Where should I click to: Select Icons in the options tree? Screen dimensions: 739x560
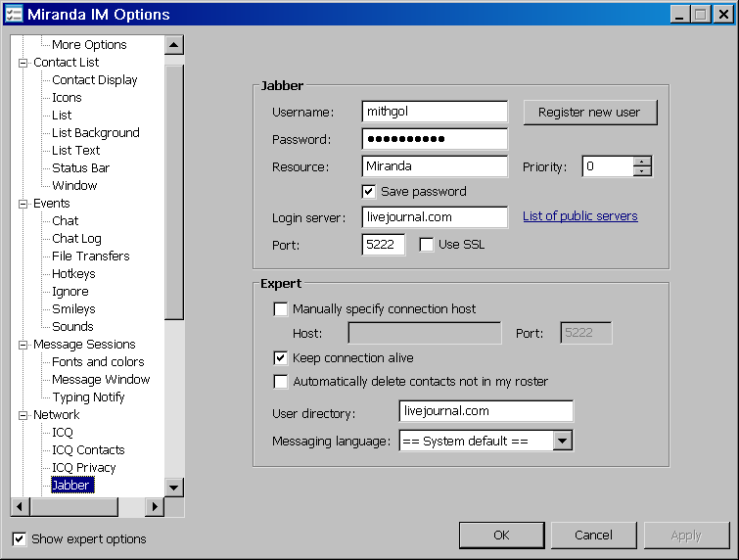click(x=67, y=98)
